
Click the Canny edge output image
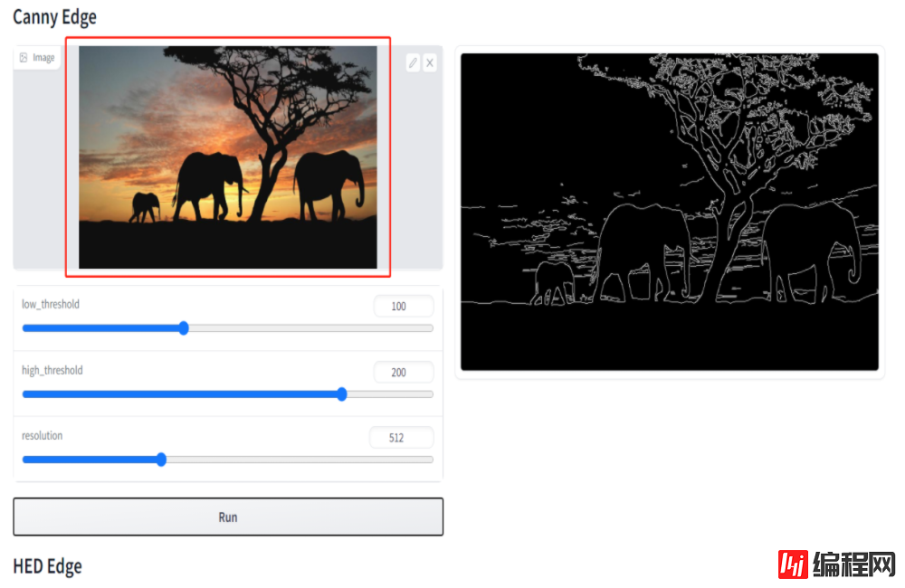[669, 212]
